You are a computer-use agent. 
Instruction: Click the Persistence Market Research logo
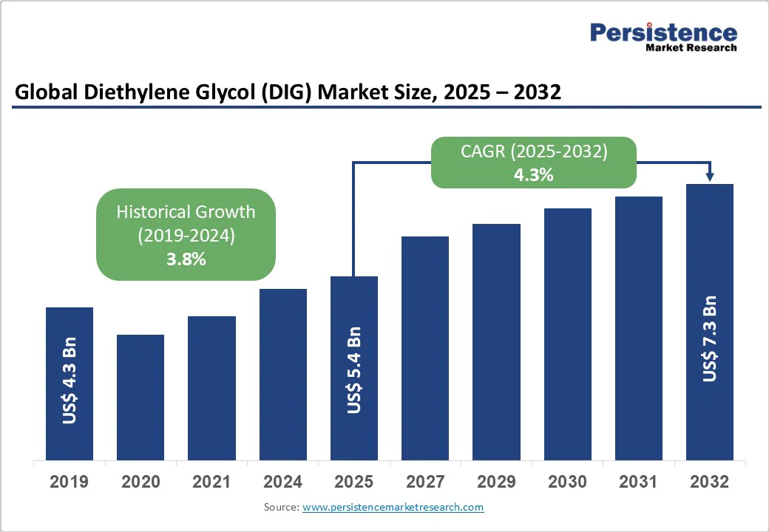click(x=663, y=37)
